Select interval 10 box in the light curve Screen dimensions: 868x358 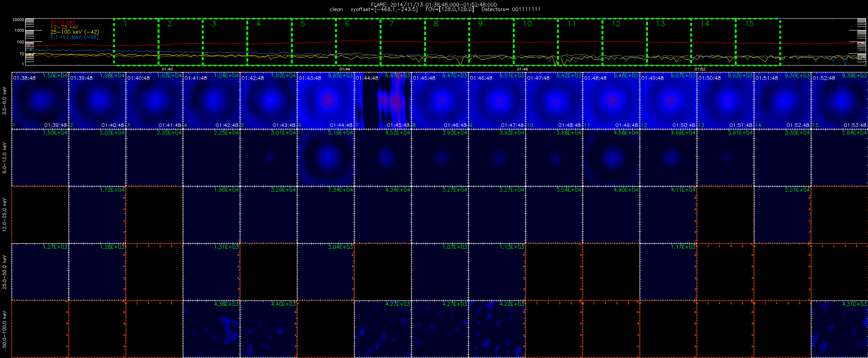pyautogui.click(x=536, y=42)
